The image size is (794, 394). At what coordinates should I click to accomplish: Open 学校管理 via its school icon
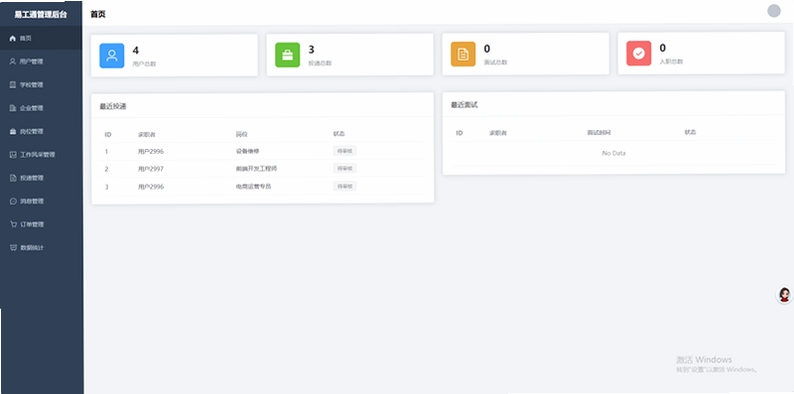point(13,85)
